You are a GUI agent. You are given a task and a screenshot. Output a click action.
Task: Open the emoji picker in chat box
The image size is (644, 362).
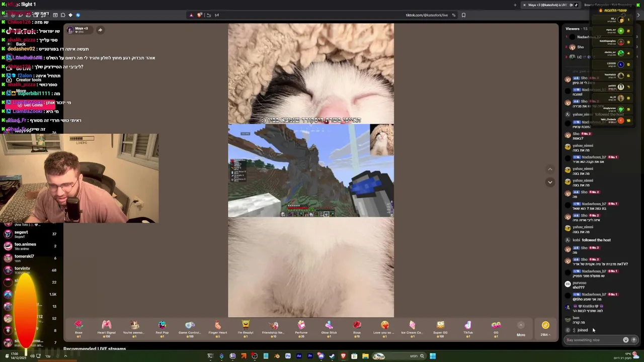626,340
